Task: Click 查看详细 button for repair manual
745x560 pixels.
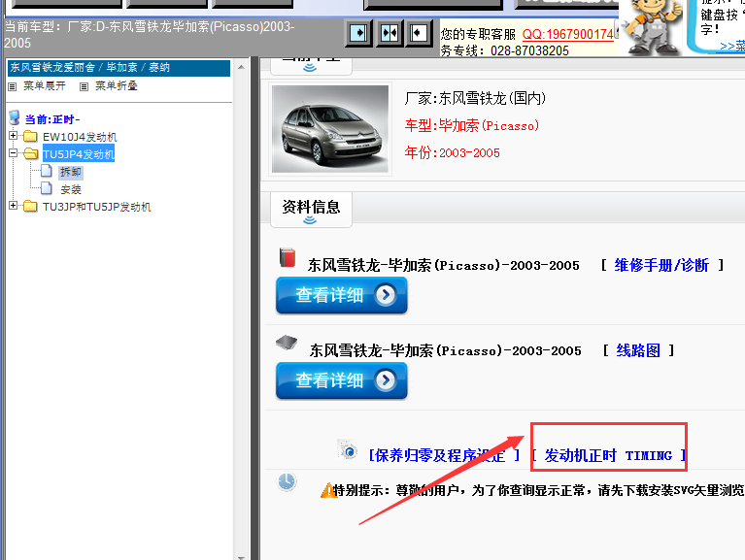Action: pyautogui.click(x=342, y=295)
